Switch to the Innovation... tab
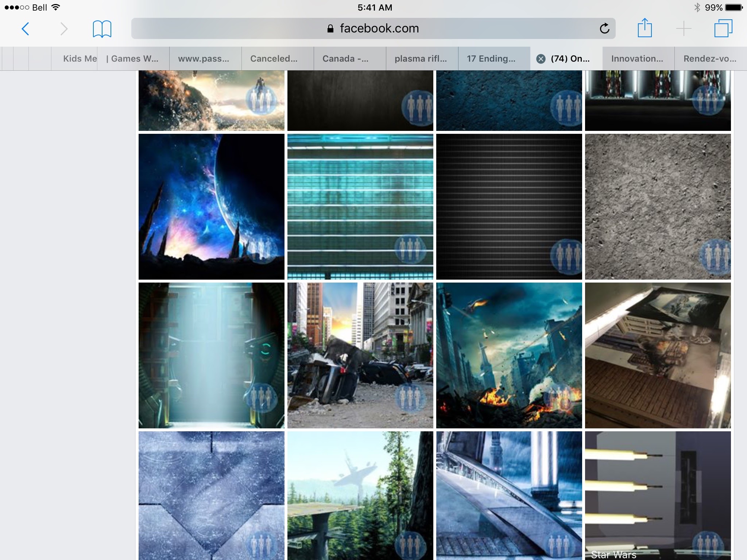 pyautogui.click(x=639, y=59)
